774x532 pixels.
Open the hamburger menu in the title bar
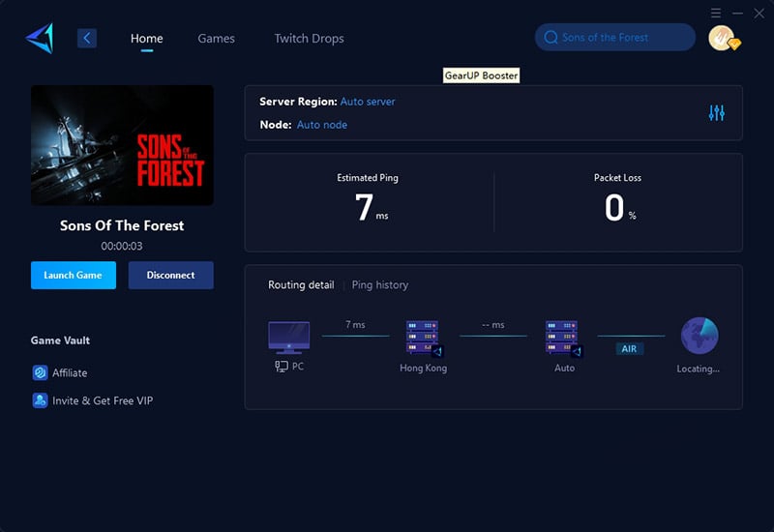(716, 13)
